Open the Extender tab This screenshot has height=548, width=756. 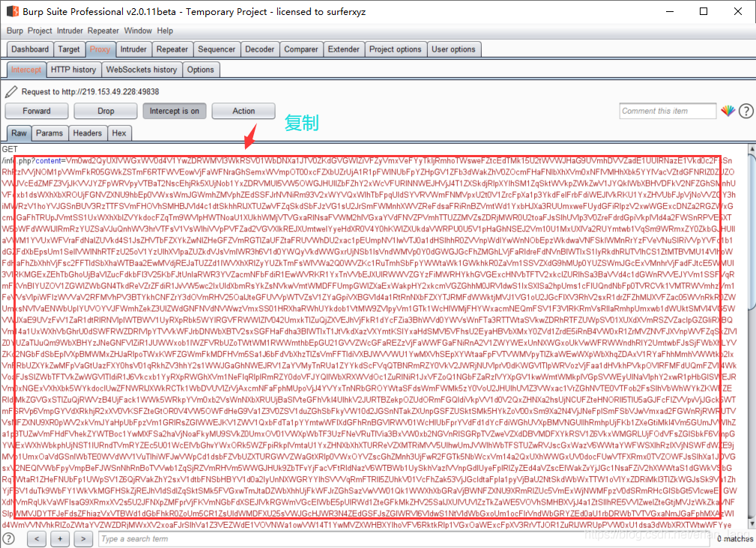343,49
